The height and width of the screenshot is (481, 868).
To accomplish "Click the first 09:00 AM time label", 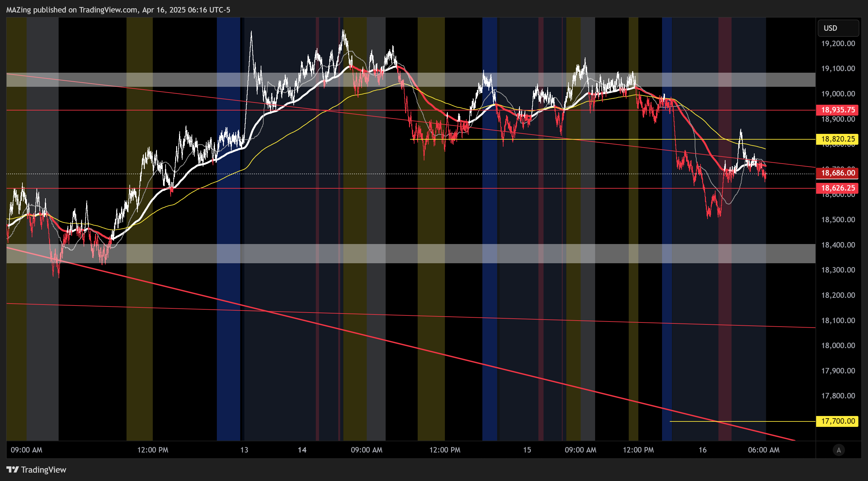I will [26, 450].
